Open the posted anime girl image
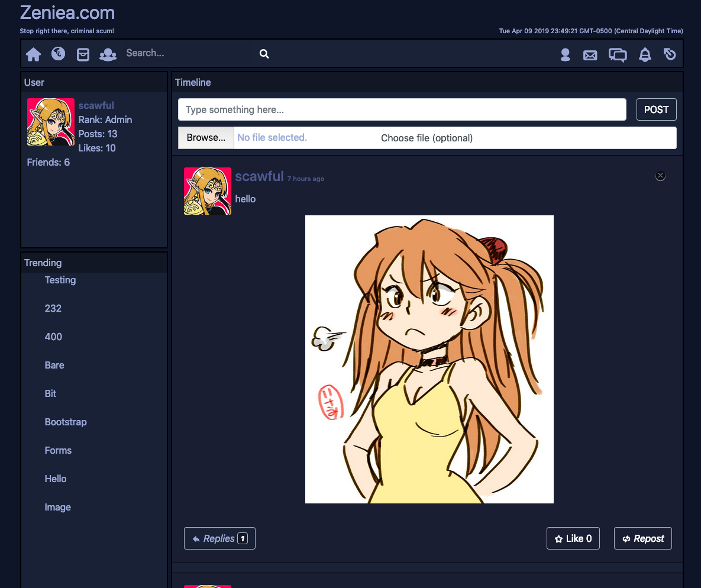 [x=429, y=360]
